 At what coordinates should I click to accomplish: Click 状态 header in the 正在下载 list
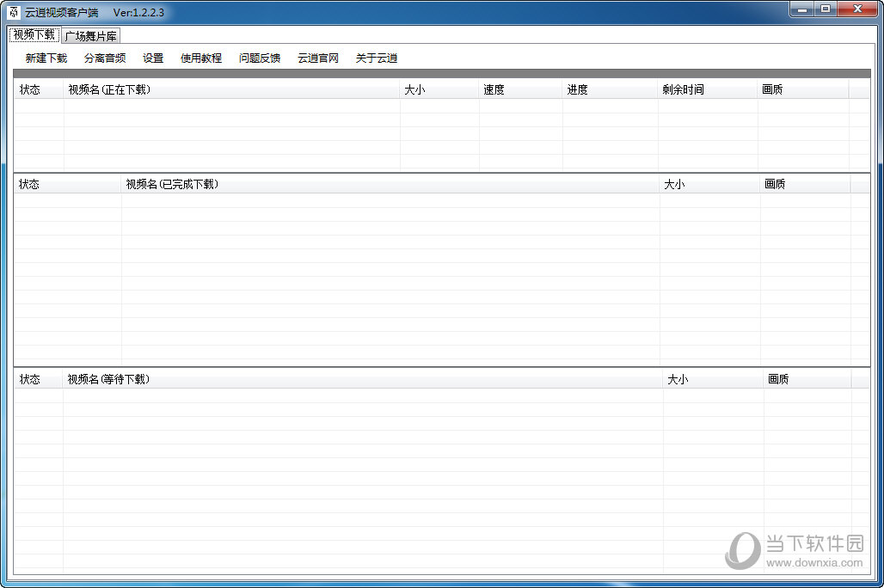(x=39, y=89)
